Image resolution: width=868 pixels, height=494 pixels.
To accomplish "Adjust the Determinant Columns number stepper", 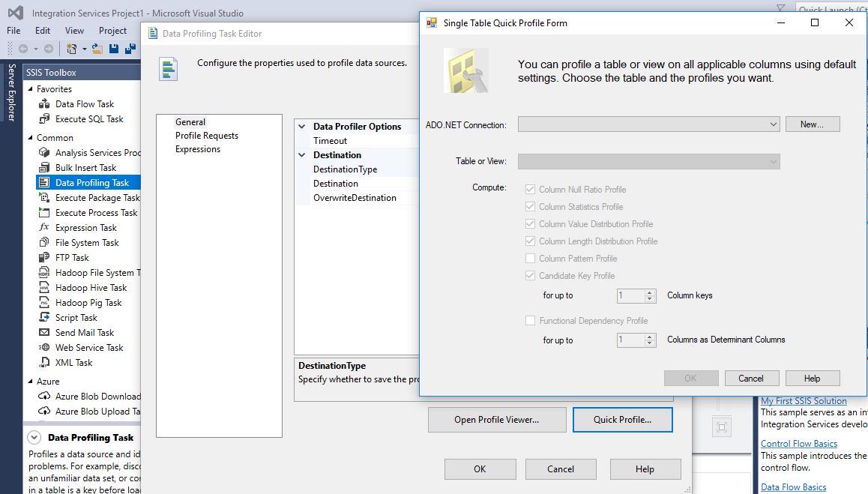I will coord(650,340).
